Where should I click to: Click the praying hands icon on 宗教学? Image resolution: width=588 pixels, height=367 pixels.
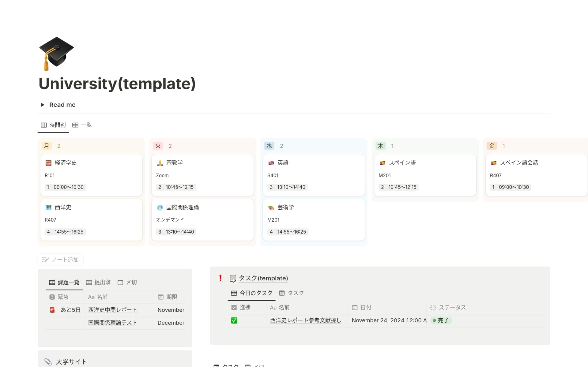click(x=160, y=163)
